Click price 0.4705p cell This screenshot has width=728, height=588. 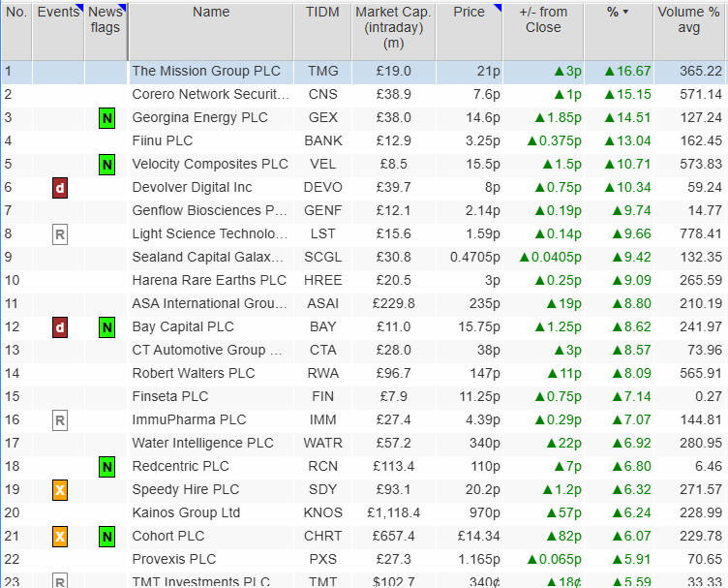(469, 257)
